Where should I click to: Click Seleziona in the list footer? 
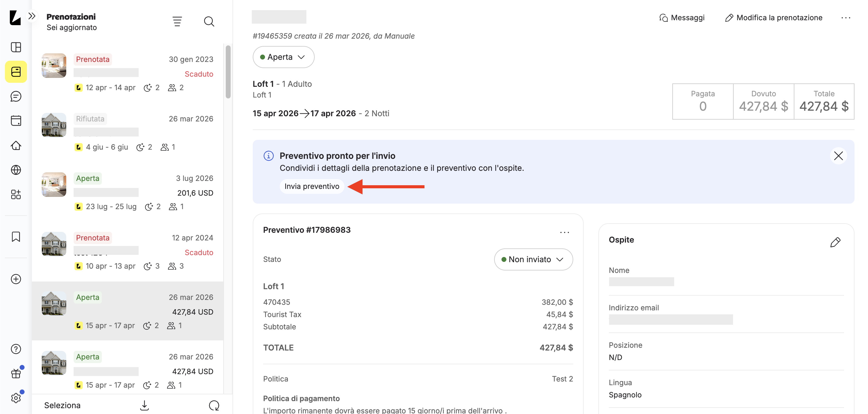[62, 405]
